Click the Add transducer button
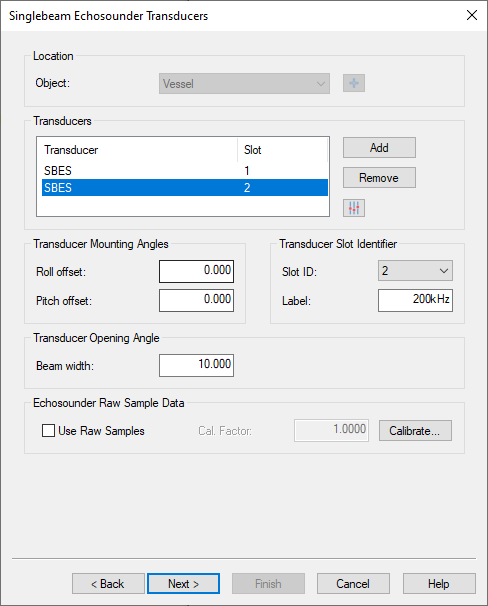 379,148
